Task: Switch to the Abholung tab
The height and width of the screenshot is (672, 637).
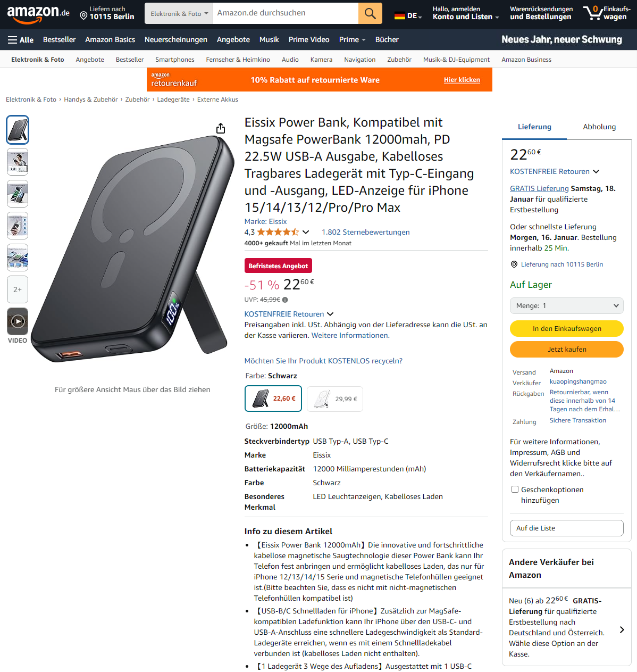Action: click(x=599, y=127)
